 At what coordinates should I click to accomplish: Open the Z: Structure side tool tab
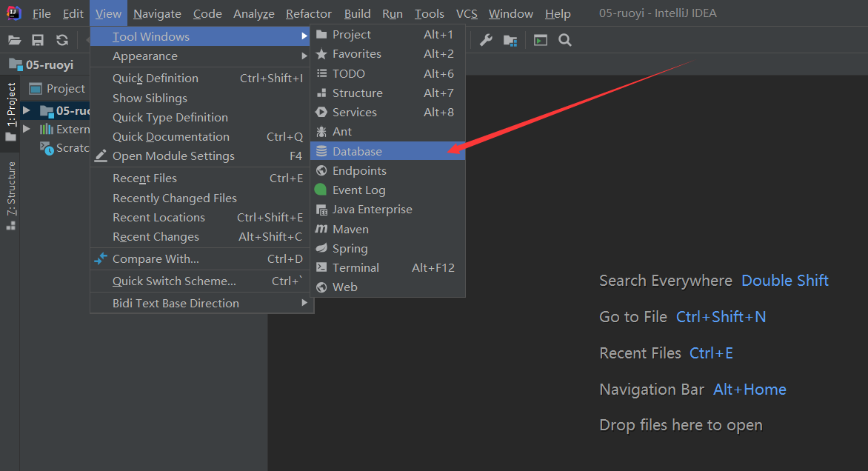point(11,195)
